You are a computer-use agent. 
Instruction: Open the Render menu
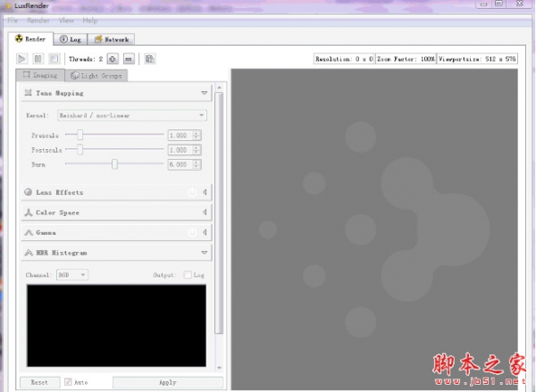click(38, 21)
